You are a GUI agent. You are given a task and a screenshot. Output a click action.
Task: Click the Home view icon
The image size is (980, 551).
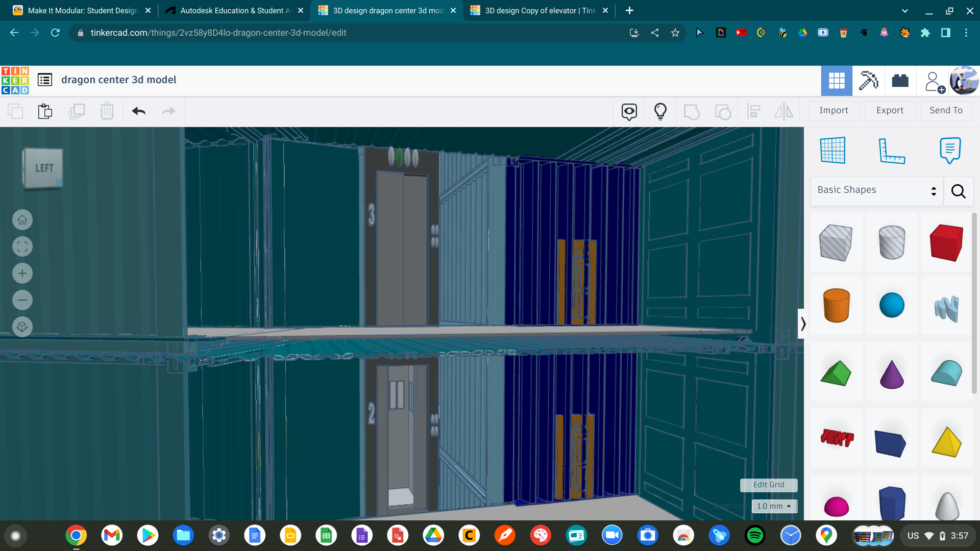point(22,220)
